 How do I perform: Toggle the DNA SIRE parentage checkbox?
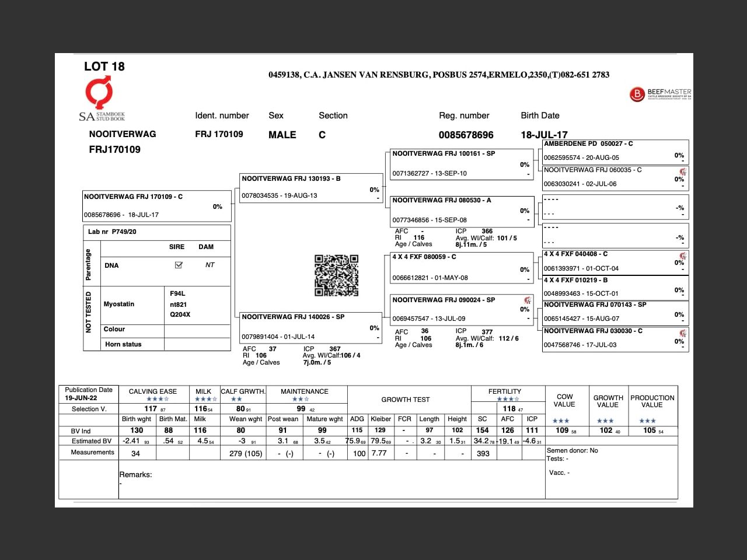coord(179,265)
